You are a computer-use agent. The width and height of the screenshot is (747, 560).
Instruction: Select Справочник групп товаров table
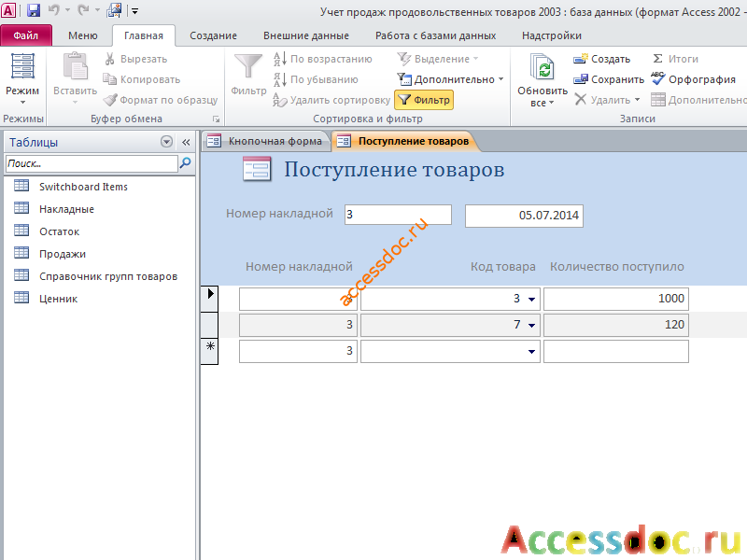107,276
